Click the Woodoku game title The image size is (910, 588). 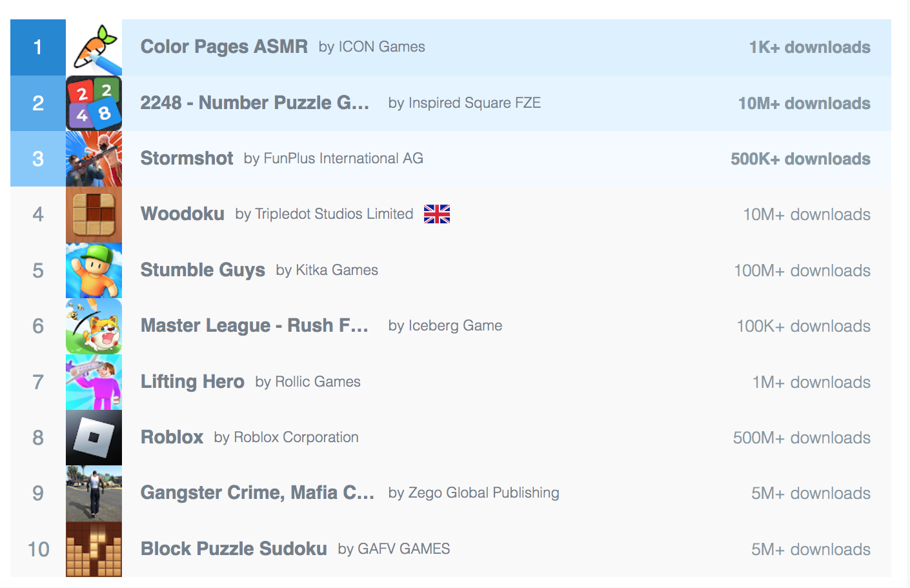click(183, 214)
